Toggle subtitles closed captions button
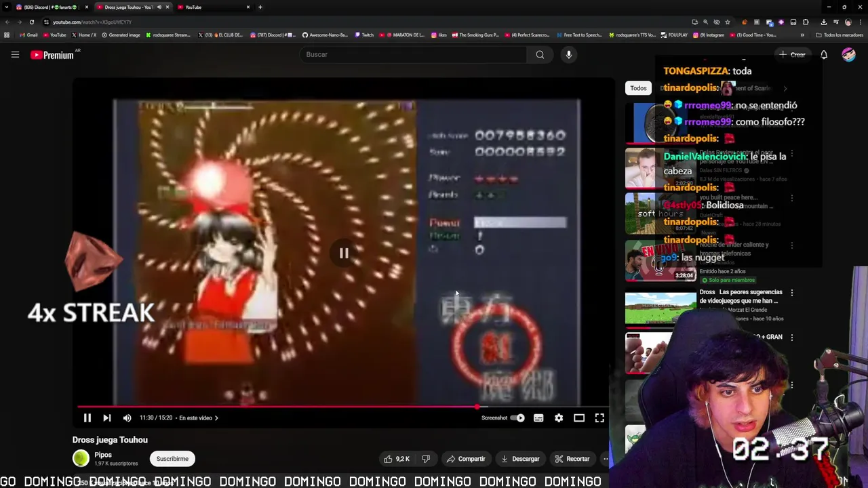Image resolution: width=868 pixels, height=488 pixels. (x=538, y=418)
